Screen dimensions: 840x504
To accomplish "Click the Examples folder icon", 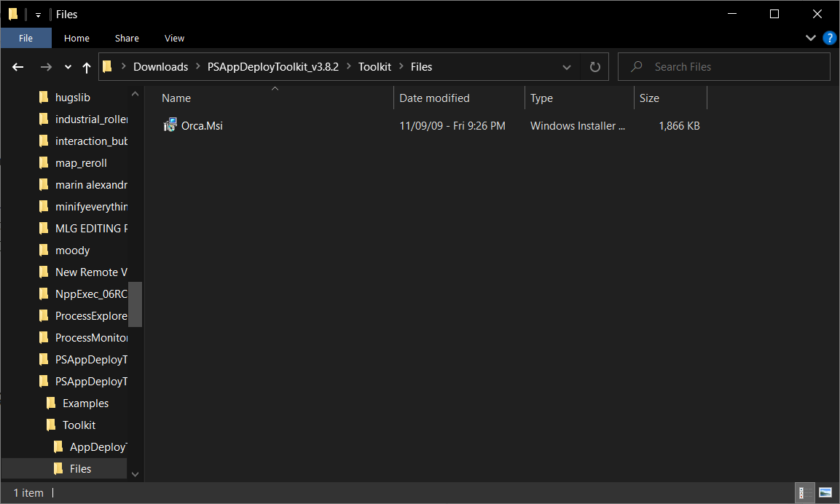I will 52,403.
